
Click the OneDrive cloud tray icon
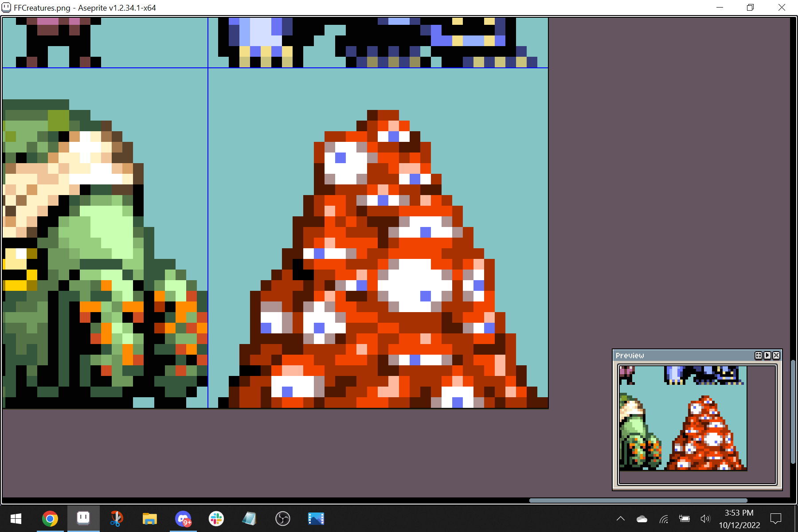coord(642,519)
